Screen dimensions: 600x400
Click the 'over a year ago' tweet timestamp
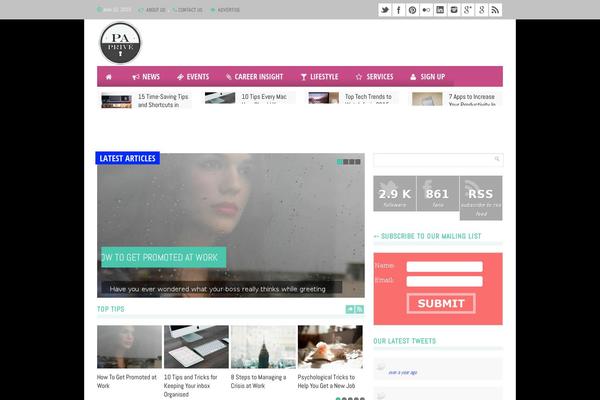point(403,372)
